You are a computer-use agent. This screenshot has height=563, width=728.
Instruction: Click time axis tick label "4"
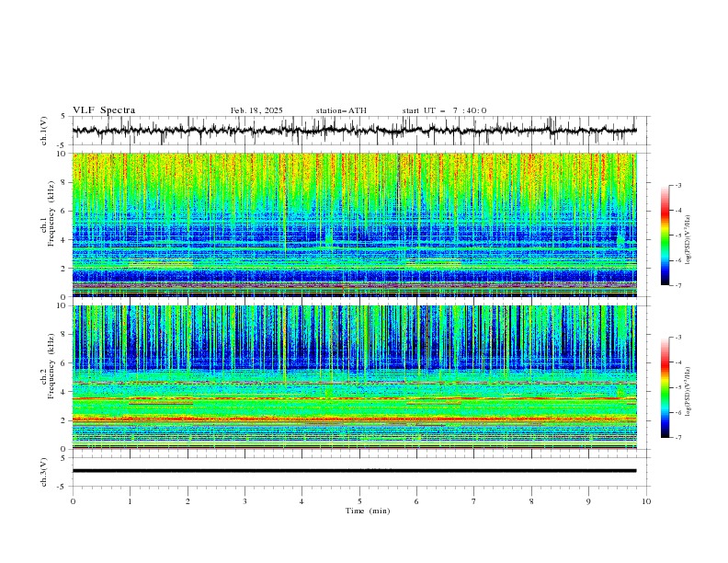coord(302,501)
